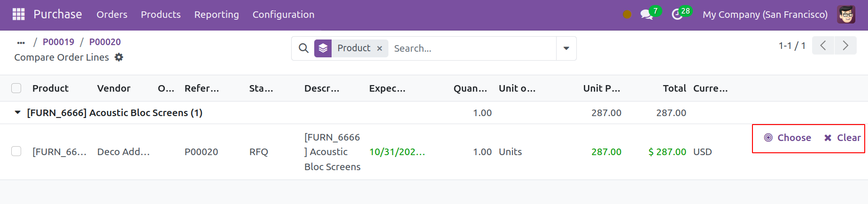868x204 pixels.
Task: Open the activities clock icon
Action: tap(677, 15)
